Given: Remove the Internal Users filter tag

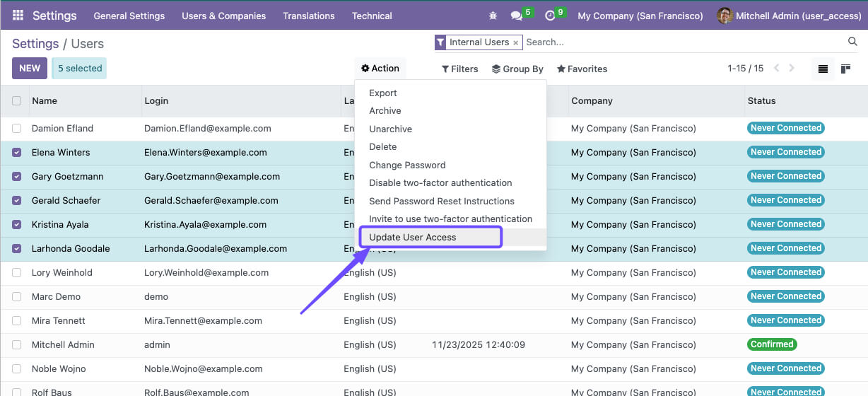Looking at the screenshot, I should pyautogui.click(x=515, y=42).
